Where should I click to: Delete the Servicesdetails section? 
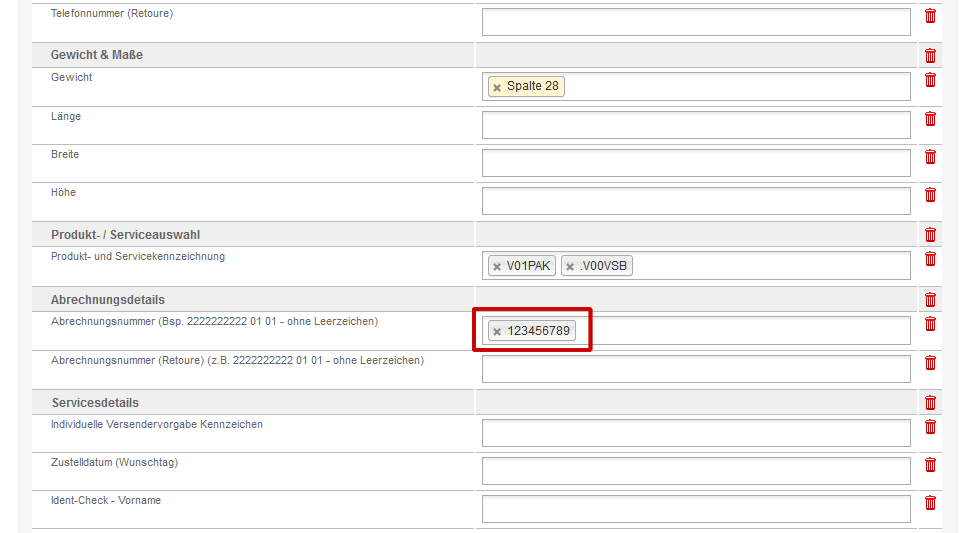930,402
